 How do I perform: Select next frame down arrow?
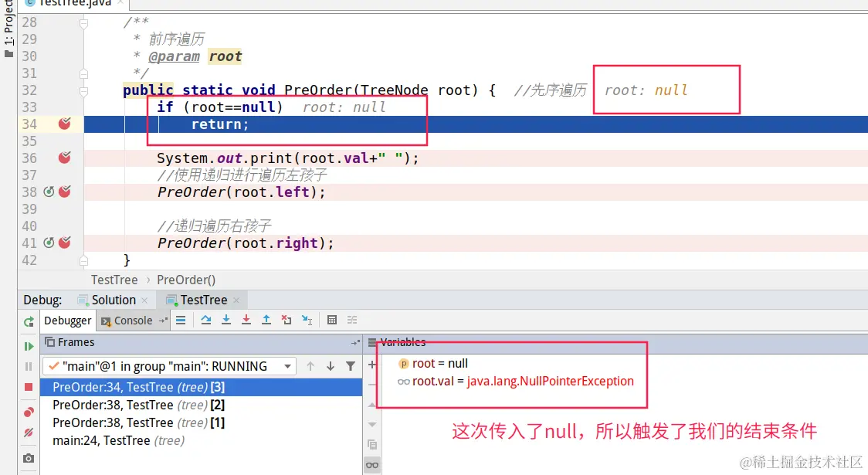pos(331,366)
